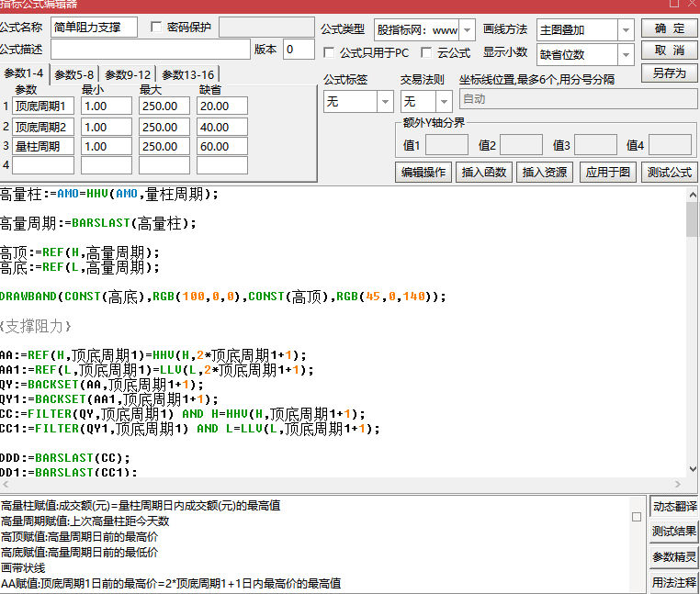700x594 pixels.
Task: Click the 值2 input field
Action: (521, 145)
